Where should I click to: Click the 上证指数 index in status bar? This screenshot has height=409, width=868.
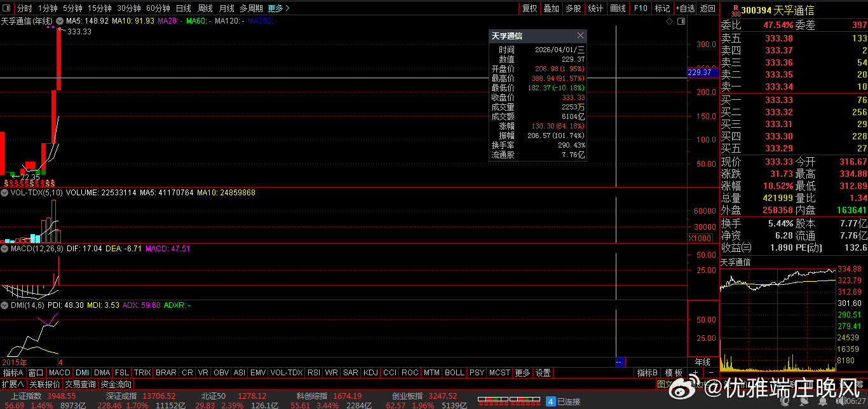point(26,396)
